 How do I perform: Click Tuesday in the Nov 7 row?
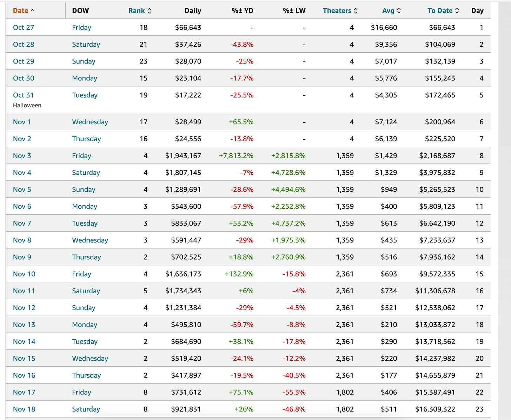pos(85,223)
